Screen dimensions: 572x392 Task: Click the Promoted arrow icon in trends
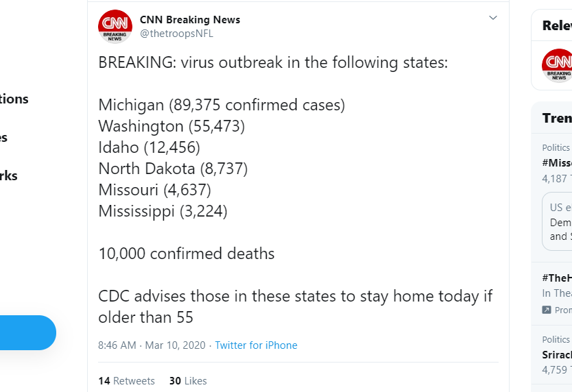(547, 310)
